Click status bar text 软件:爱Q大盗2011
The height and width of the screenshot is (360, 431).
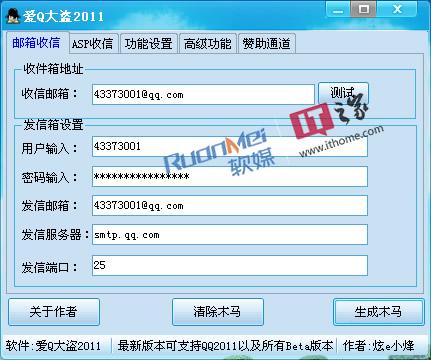tap(53, 346)
